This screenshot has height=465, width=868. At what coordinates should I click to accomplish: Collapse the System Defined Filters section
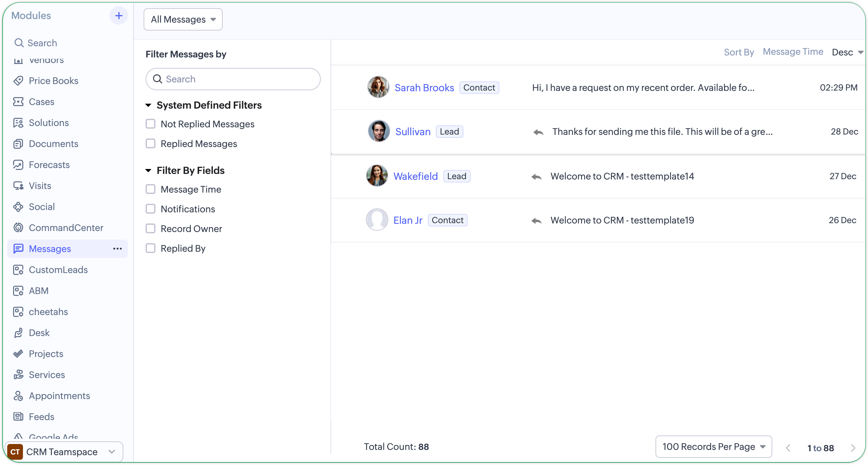[x=148, y=105]
